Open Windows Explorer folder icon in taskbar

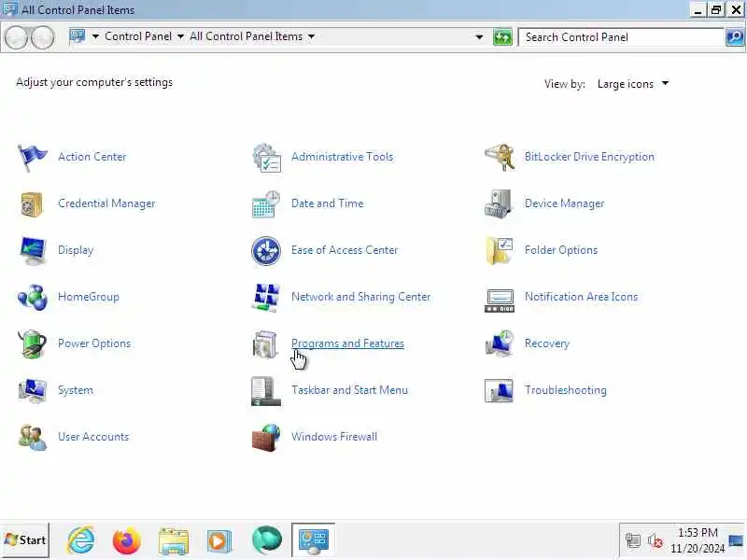(174, 541)
